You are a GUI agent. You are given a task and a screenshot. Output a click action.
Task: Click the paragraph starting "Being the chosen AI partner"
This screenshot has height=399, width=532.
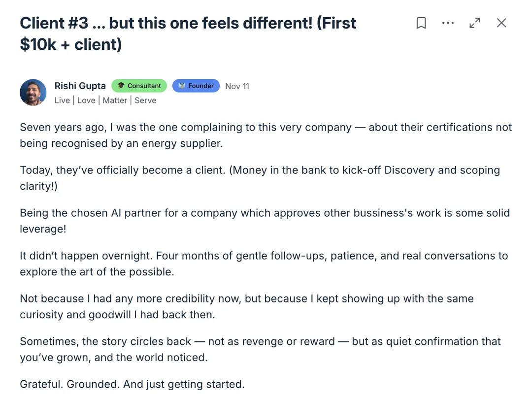[265, 221]
